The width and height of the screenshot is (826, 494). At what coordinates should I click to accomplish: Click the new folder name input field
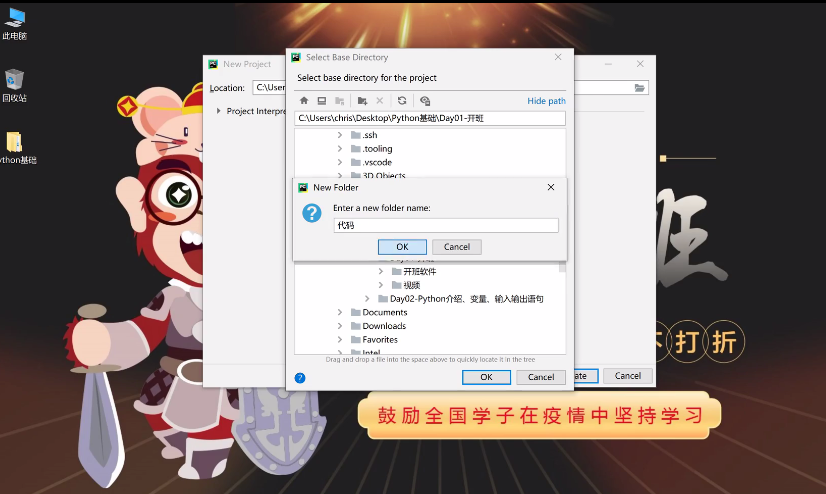click(x=445, y=226)
